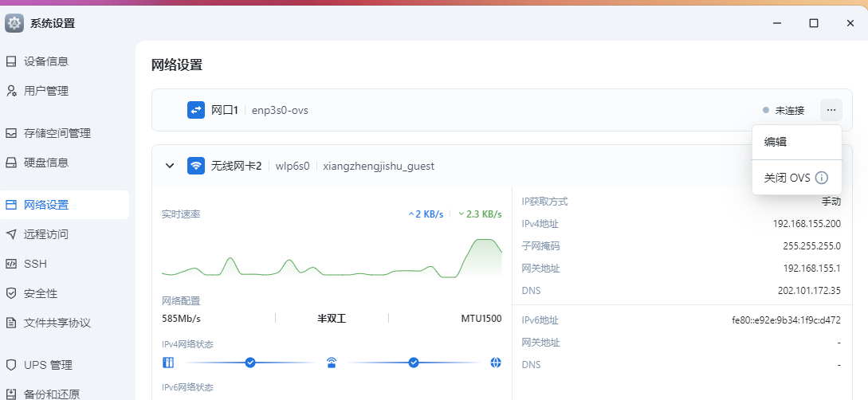Viewport: 868px width, 400px height.
Task: Click the globe icon in IPv4网络状态
Action: pos(496,363)
